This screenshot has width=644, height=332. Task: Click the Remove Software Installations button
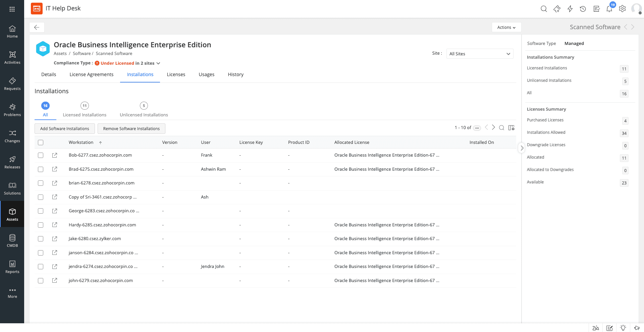(131, 129)
